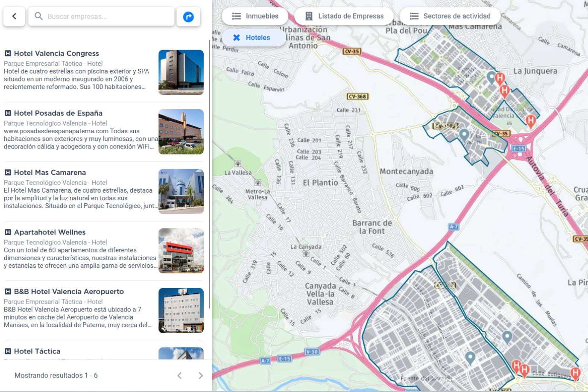The image size is (588, 392).
Task: Click the Barranc de la Font label
Action: pos(372,227)
